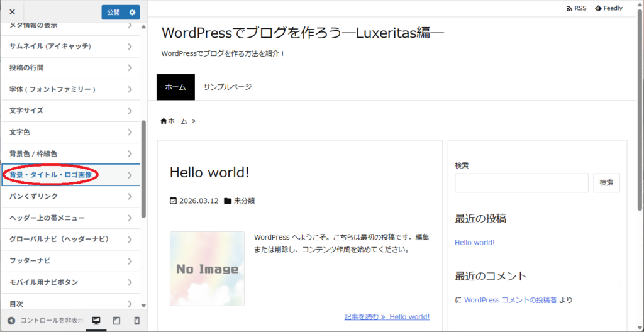The image size is (644, 332).
Task: Focus the sidebar 検索 text field
Action: click(x=521, y=183)
